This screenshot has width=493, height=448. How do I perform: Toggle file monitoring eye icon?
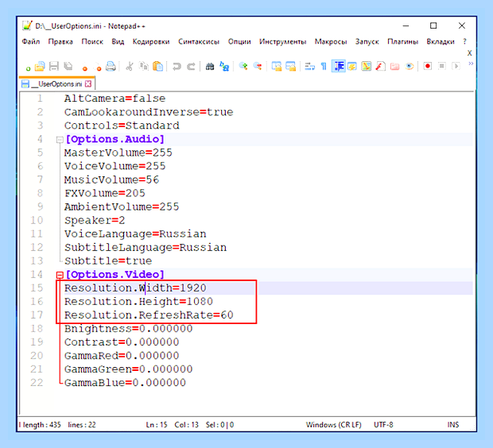[409, 66]
